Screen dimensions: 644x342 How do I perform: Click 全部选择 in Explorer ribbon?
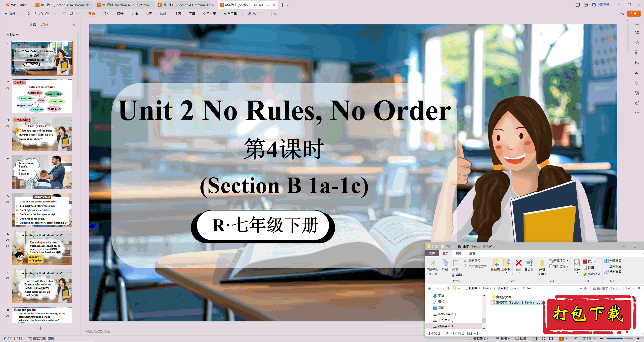point(613,261)
